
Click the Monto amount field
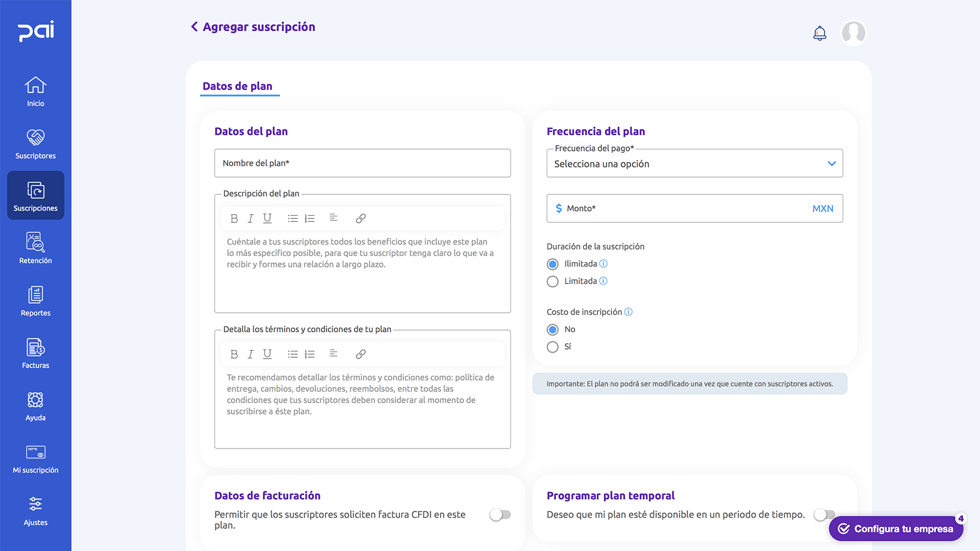tap(695, 208)
